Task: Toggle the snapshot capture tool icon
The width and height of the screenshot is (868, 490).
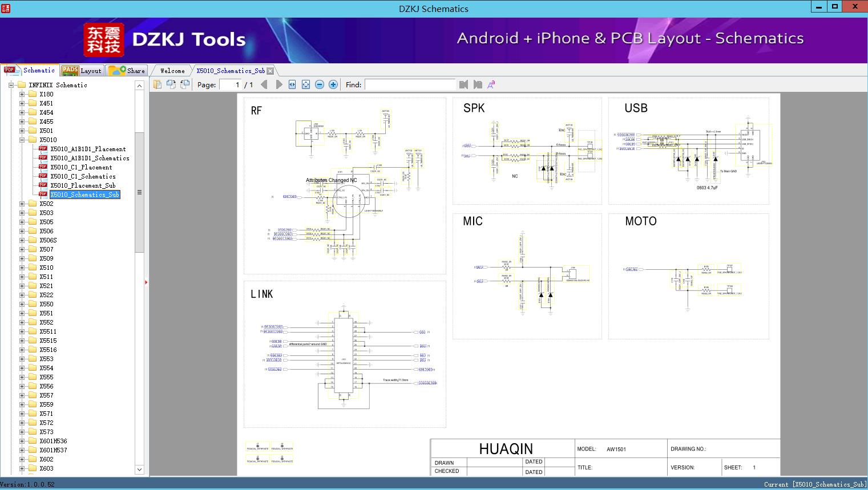Action: (x=184, y=84)
